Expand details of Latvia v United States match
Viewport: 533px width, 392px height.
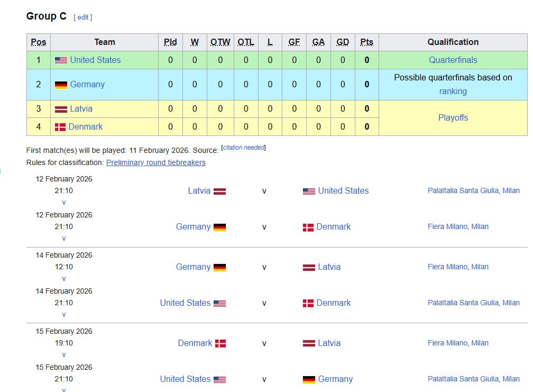pyautogui.click(x=64, y=202)
